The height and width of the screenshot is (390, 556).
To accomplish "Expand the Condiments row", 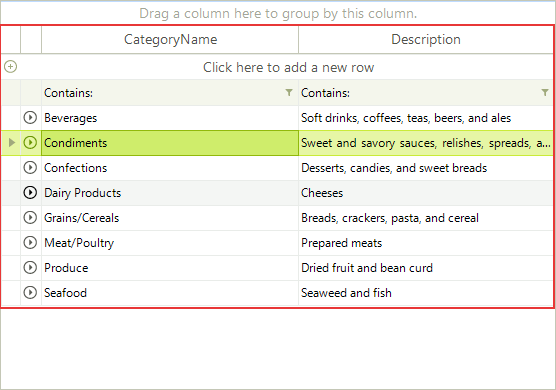I will [30, 143].
